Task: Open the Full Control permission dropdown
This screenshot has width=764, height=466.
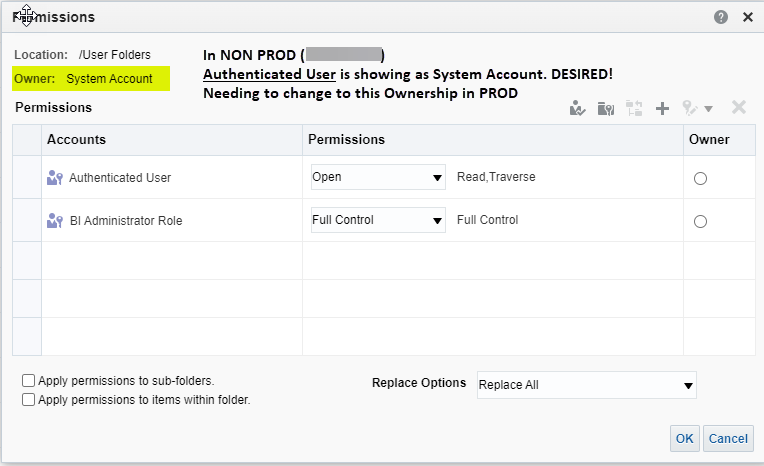Action: [x=378, y=220]
